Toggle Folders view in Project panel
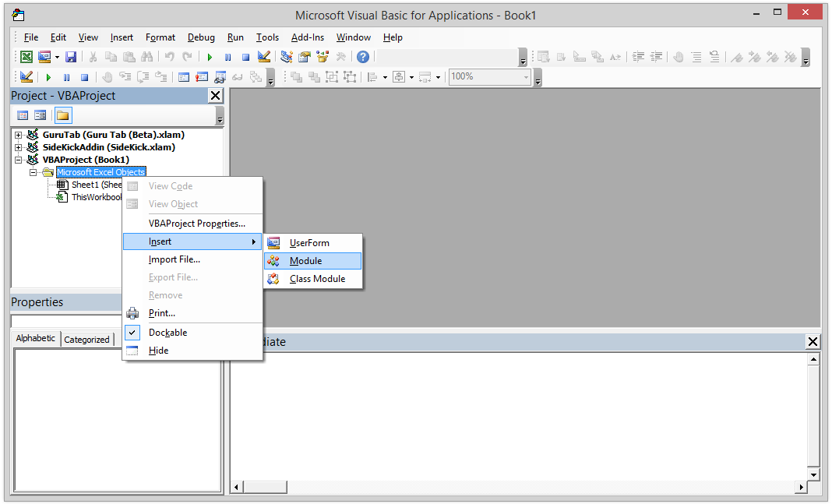Image resolution: width=832 pixels, height=504 pixels. click(62, 115)
